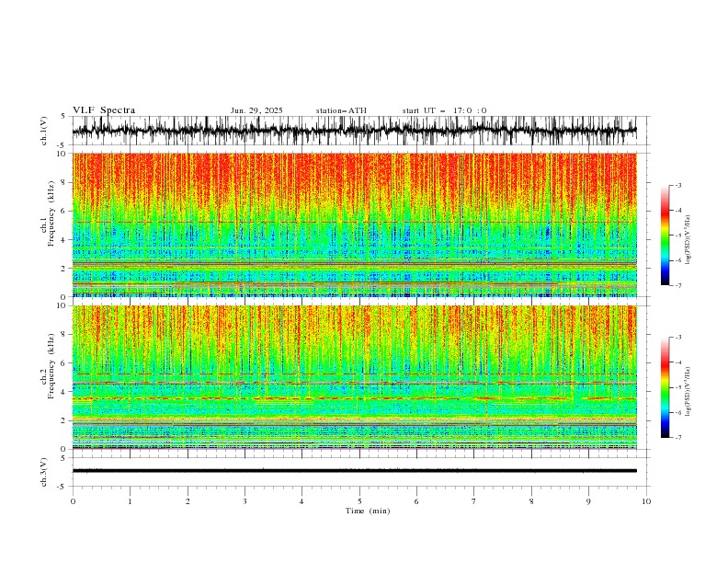Click the date 'Jun. 29, 2025'
The width and height of the screenshot is (728, 563).
(256, 110)
